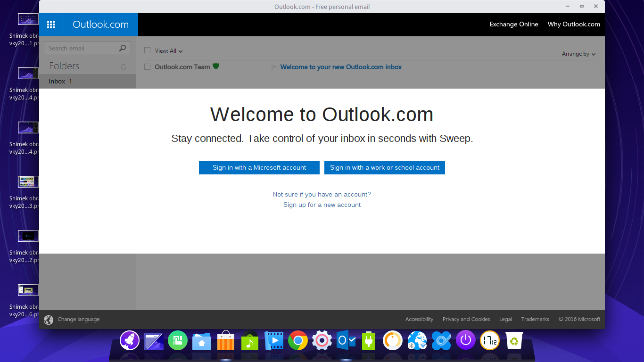The width and height of the screenshot is (644, 362).
Task: Click Sign up for a new account
Action: 322,205
